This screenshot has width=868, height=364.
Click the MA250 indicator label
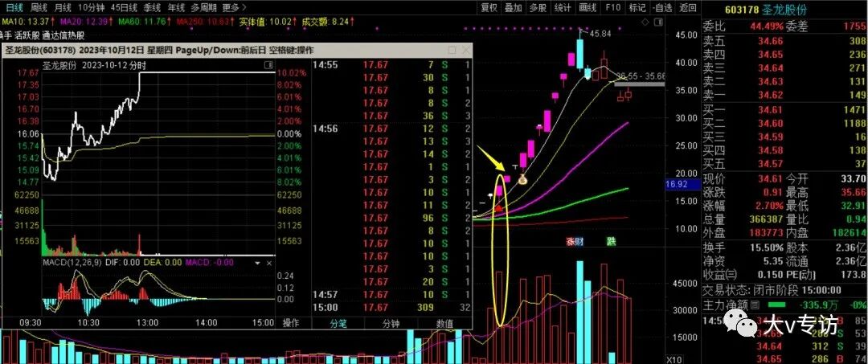tap(204, 22)
